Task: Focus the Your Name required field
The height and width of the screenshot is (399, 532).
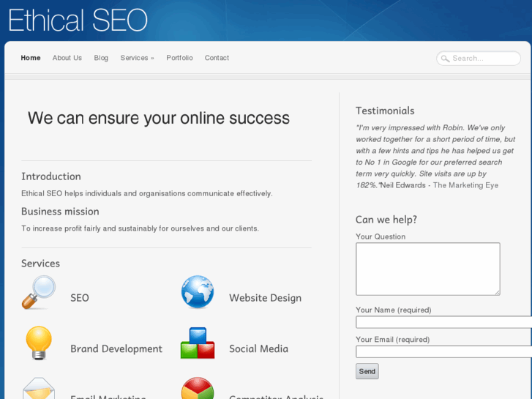Action: 443,322
